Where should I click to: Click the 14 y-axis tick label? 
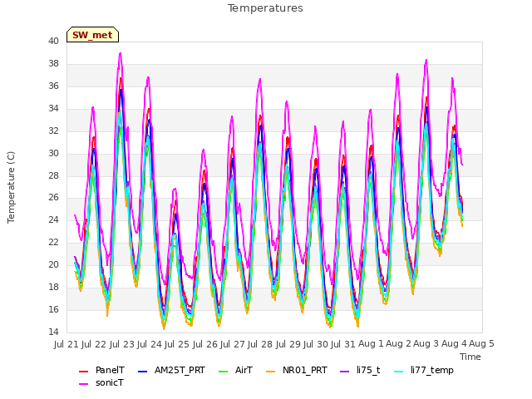(x=53, y=332)
